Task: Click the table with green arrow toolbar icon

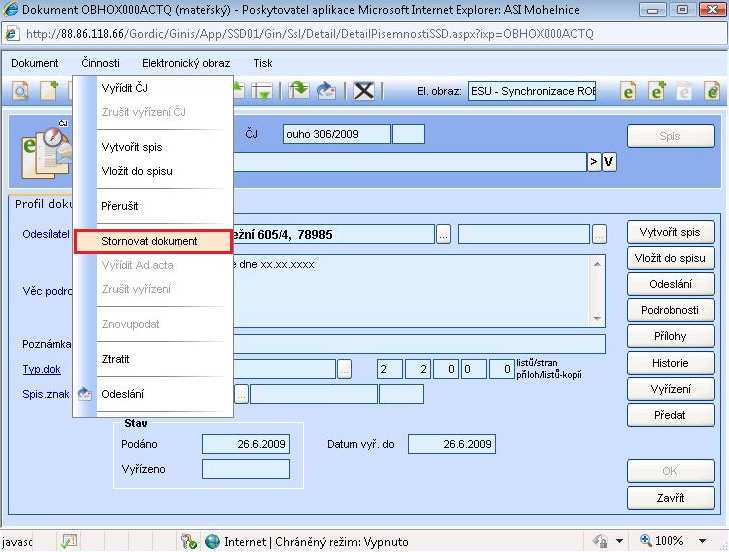Action: click(x=262, y=91)
